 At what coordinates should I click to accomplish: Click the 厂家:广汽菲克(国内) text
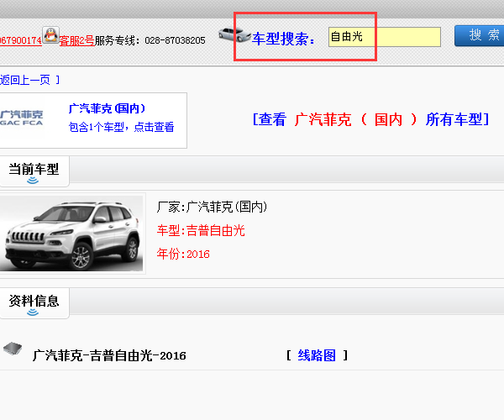(212, 207)
